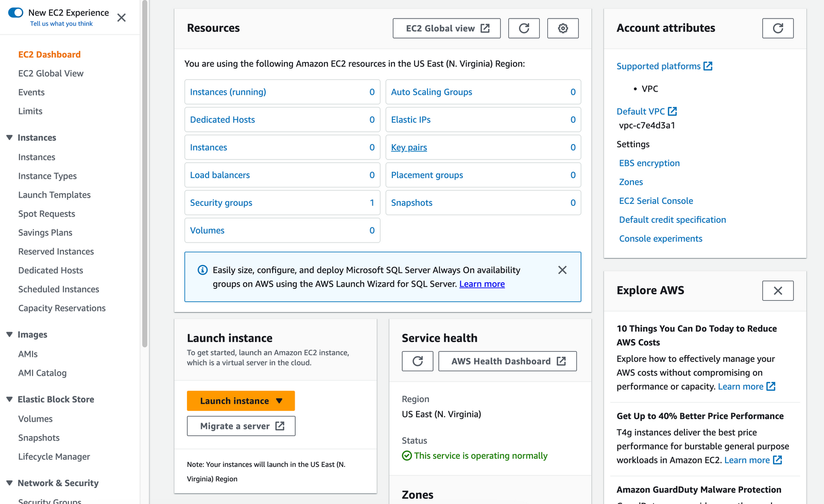Dismiss the SQL Server info banner
Screen dimensions: 824x504
(562, 270)
